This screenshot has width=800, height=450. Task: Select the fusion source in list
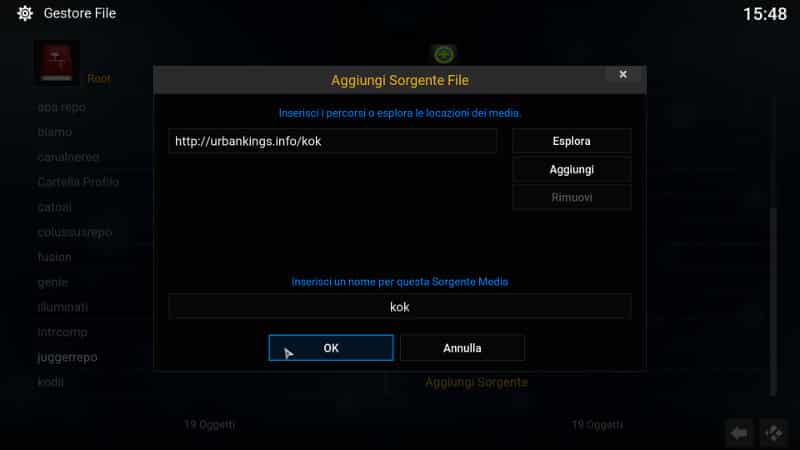click(55, 257)
